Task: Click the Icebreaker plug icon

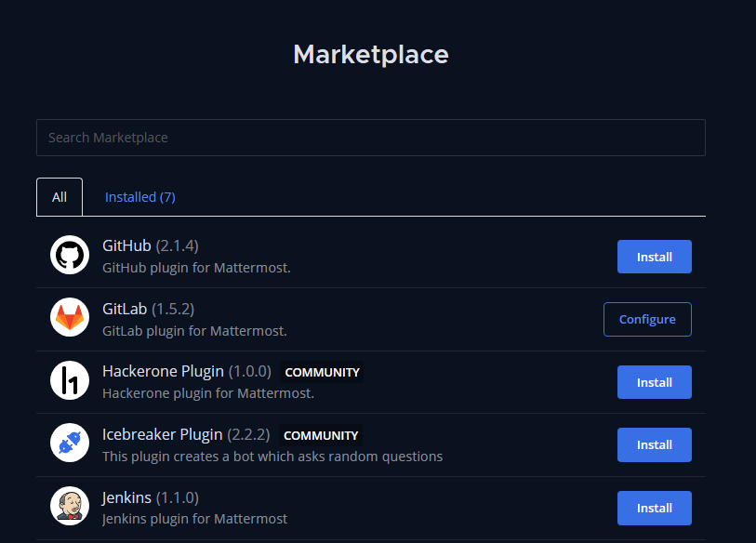Action: click(70, 443)
